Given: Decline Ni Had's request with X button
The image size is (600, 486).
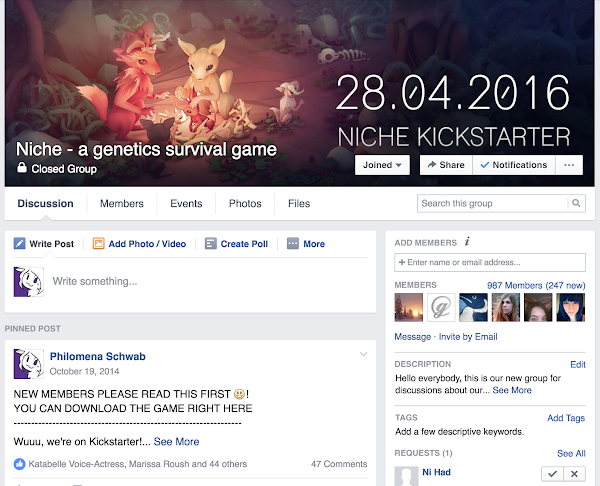Looking at the screenshot, I should point(574,474).
